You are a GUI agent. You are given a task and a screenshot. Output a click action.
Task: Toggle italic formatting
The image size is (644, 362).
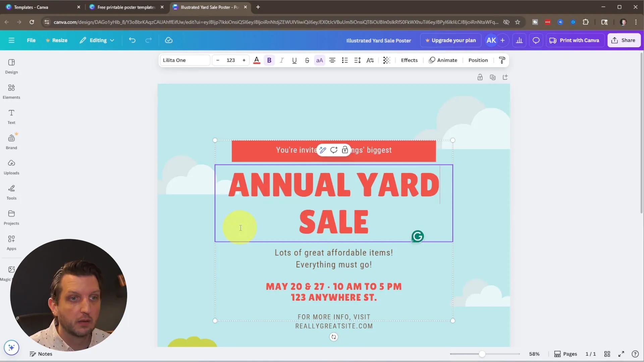(282, 60)
